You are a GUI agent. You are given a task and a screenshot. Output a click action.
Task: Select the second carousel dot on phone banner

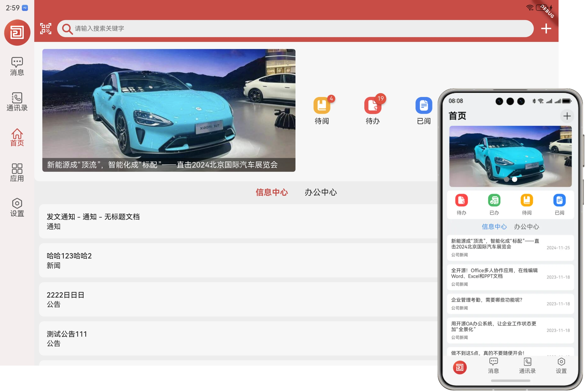point(514,179)
